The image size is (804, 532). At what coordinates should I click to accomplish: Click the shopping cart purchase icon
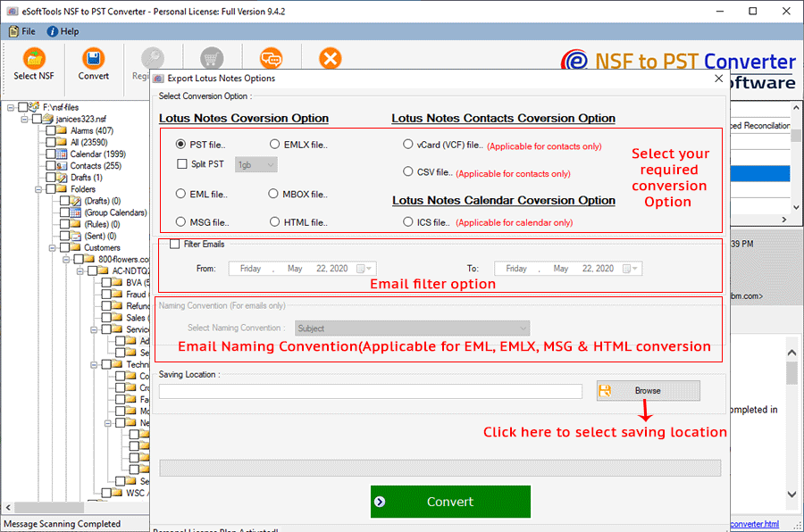point(212,59)
